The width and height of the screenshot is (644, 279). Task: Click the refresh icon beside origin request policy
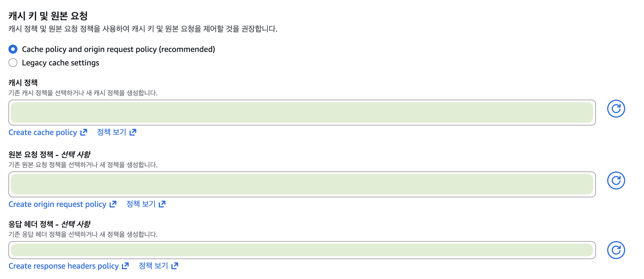point(616,180)
